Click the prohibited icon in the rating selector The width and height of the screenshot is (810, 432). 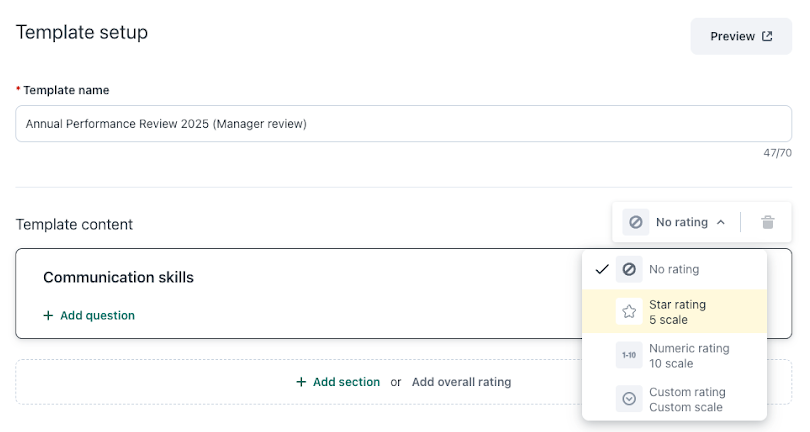click(x=636, y=222)
